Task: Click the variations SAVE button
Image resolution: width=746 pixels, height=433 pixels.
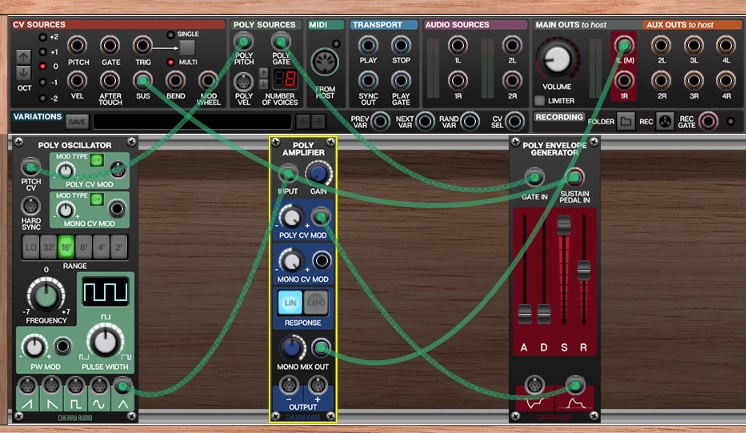Action: (77, 122)
